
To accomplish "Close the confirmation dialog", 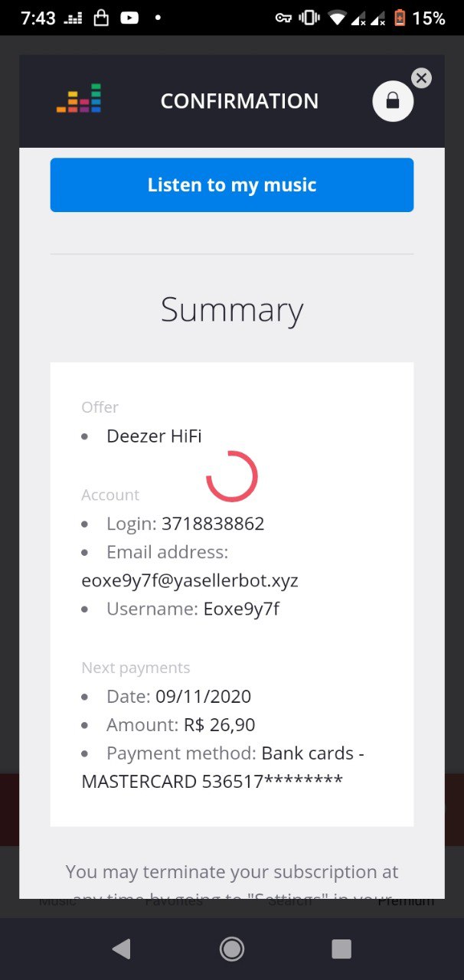I will click(422, 77).
